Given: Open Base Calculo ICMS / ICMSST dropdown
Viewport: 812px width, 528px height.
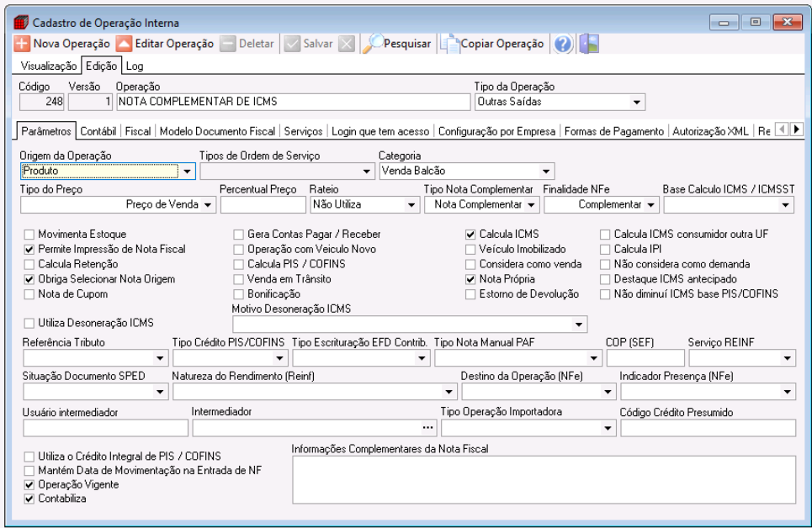Looking at the screenshot, I should (786, 205).
